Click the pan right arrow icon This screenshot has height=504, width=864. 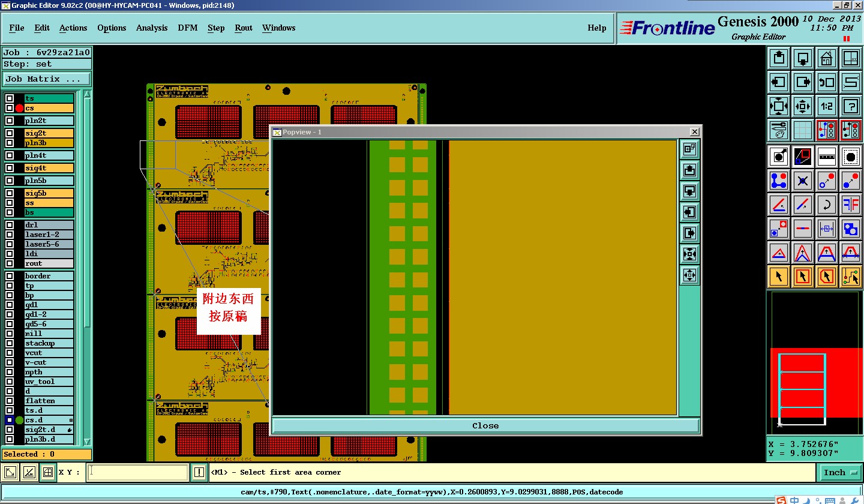click(x=803, y=82)
